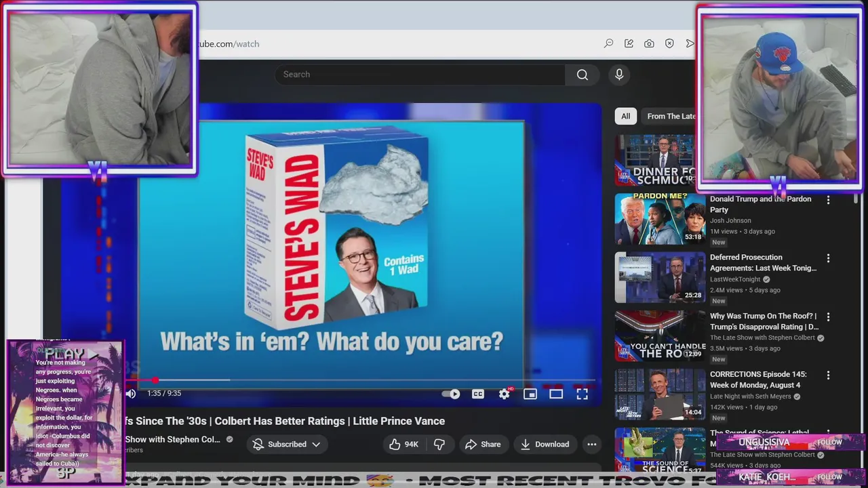This screenshot has height=488, width=868.
Task: Start voice search with the microphone icon
Action: point(618,75)
